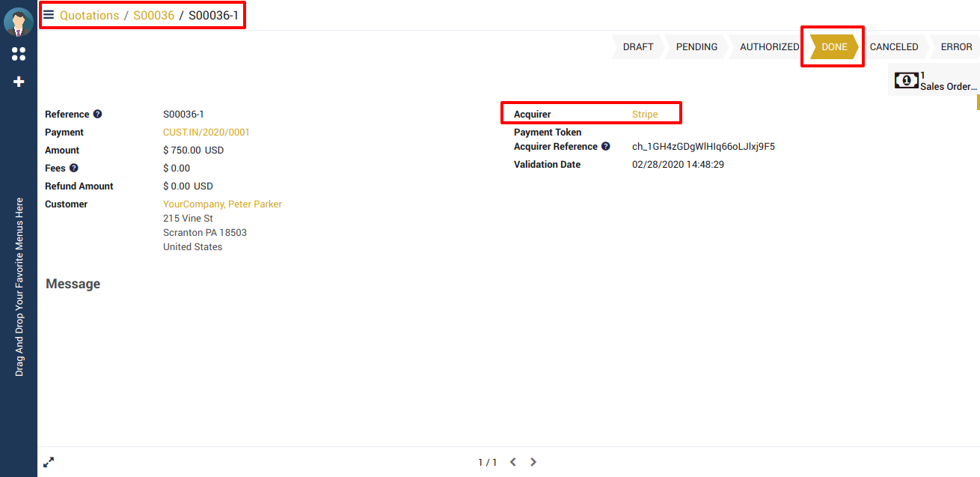Click the 1 / 1 pager counter
980x477 pixels.
click(x=487, y=462)
